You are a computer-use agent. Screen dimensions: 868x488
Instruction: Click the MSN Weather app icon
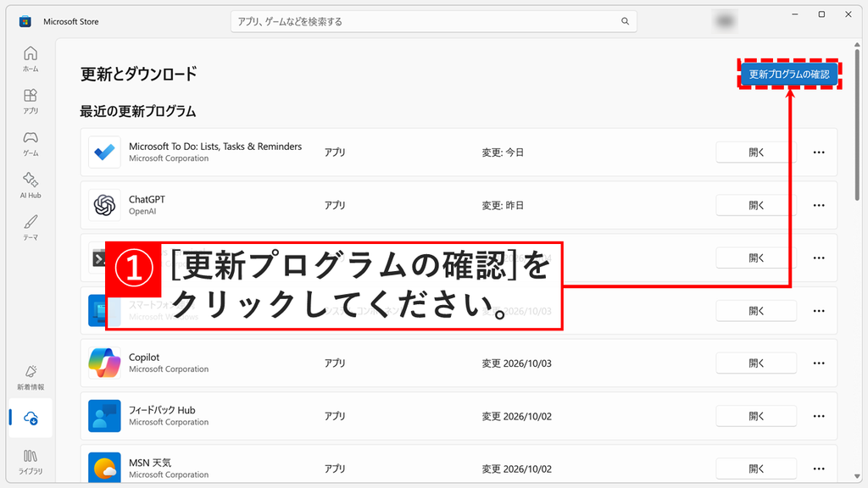[104, 468]
